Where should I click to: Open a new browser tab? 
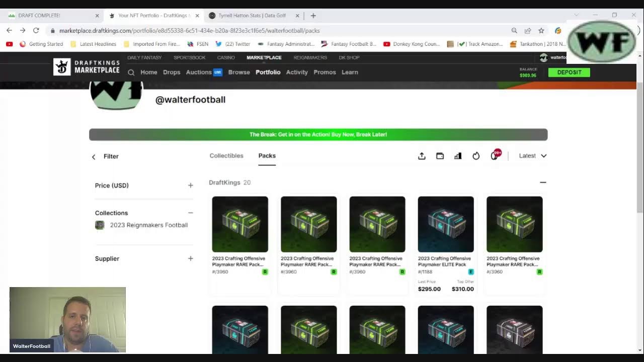pos(313,16)
